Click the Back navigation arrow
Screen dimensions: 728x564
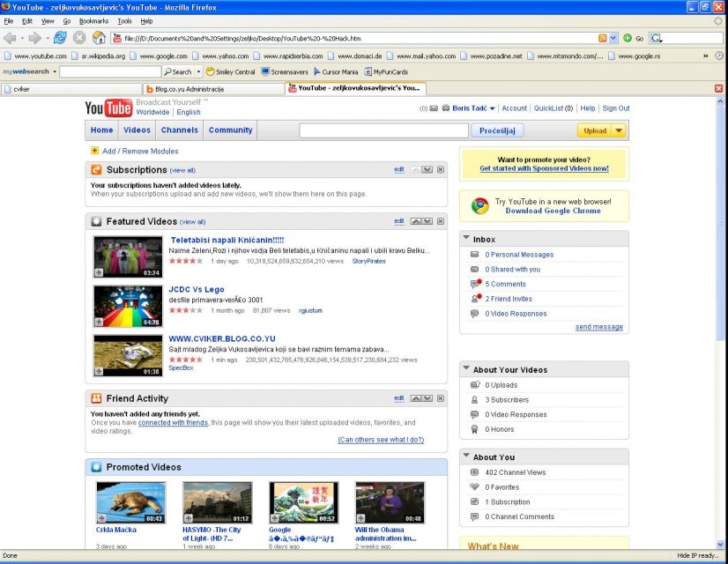(x=10, y=38)
